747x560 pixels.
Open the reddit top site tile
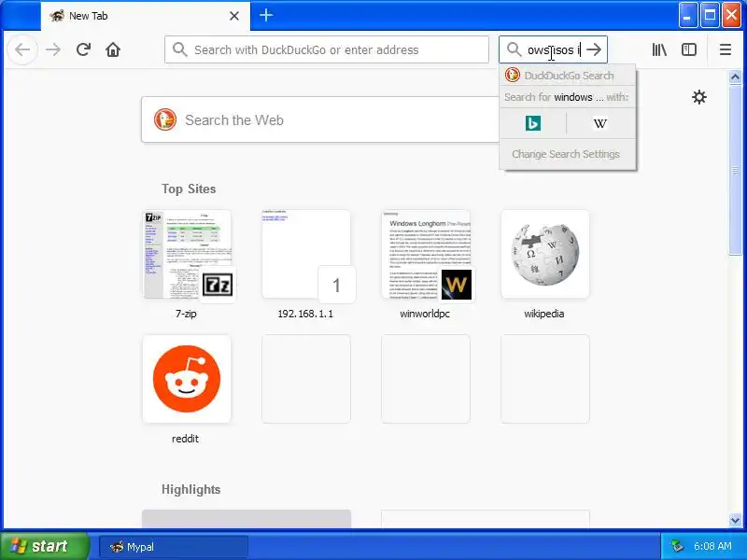[x=187, y=379]
